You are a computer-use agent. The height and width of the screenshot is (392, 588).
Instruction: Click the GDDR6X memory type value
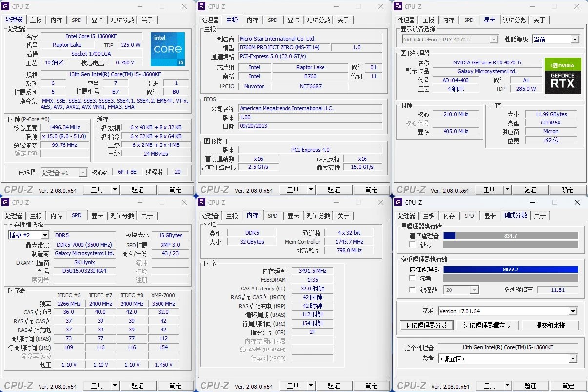tap(551, 123)
